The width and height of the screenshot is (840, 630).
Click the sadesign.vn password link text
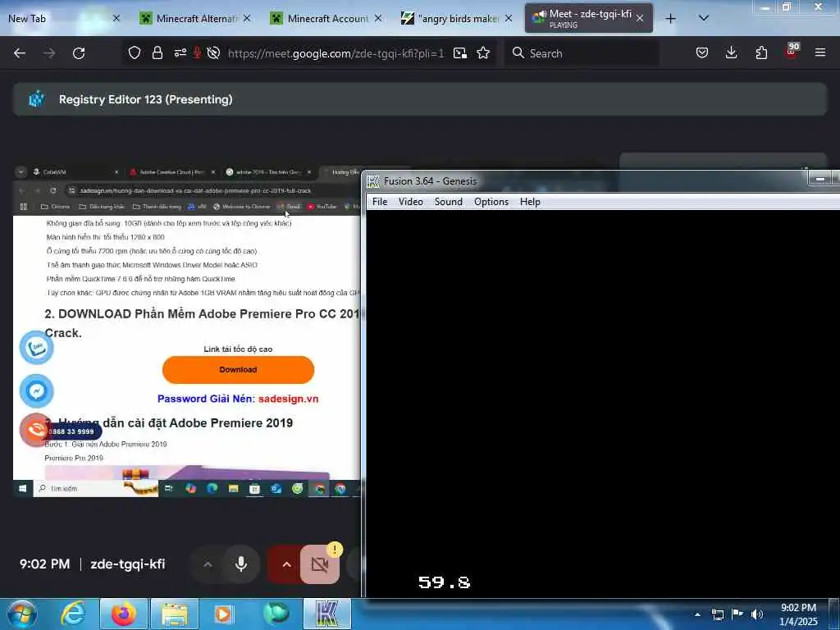(288, 399)
